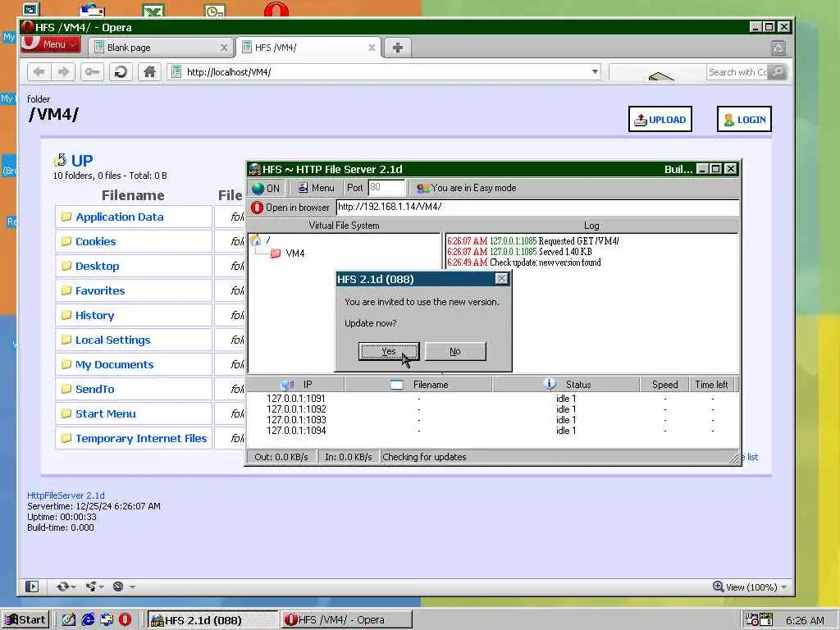Click the HttpFileServer 2.1d link

pyautogui.click(x=66, y=495)
